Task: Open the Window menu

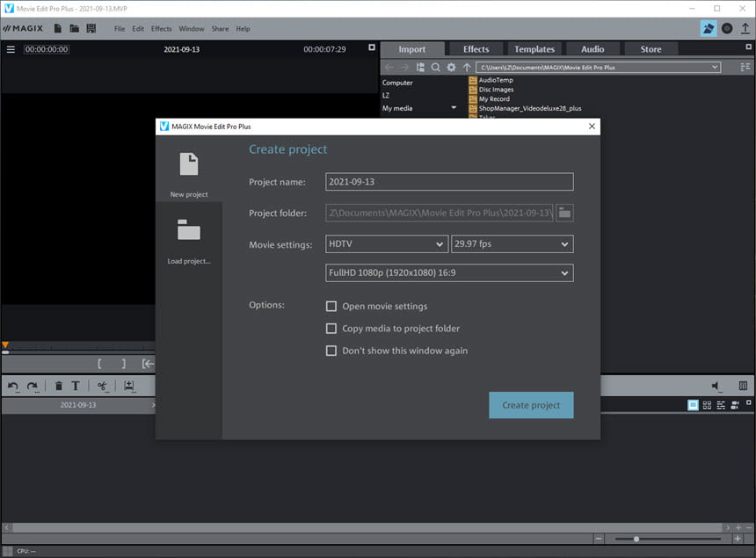Action: 192,29
